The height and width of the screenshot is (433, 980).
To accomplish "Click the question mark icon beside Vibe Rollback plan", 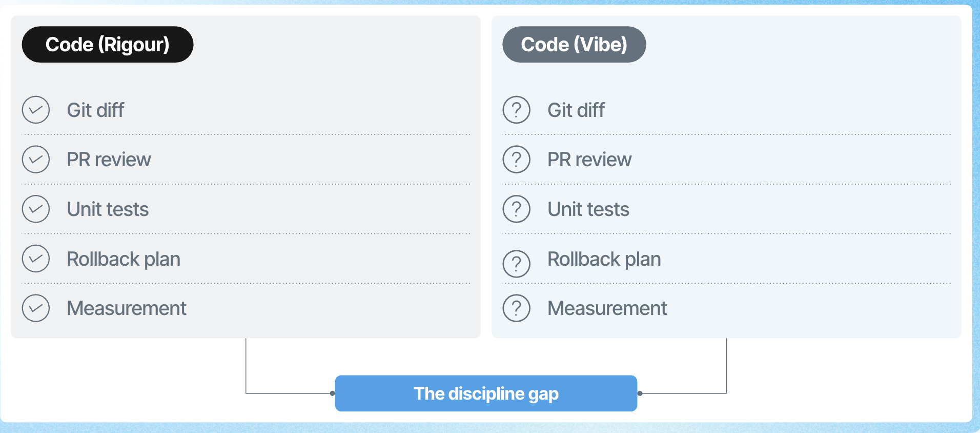I will point(517,264).
